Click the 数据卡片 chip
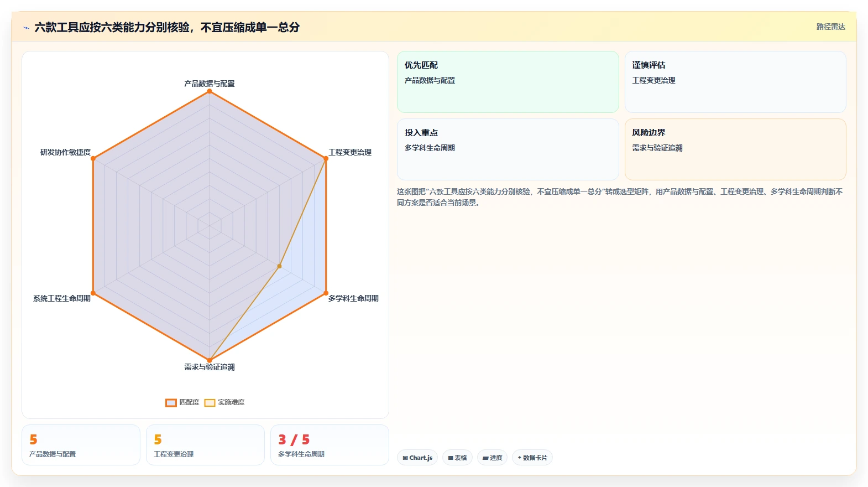This screenshot has width=868, height=487. tap(532, 458)
